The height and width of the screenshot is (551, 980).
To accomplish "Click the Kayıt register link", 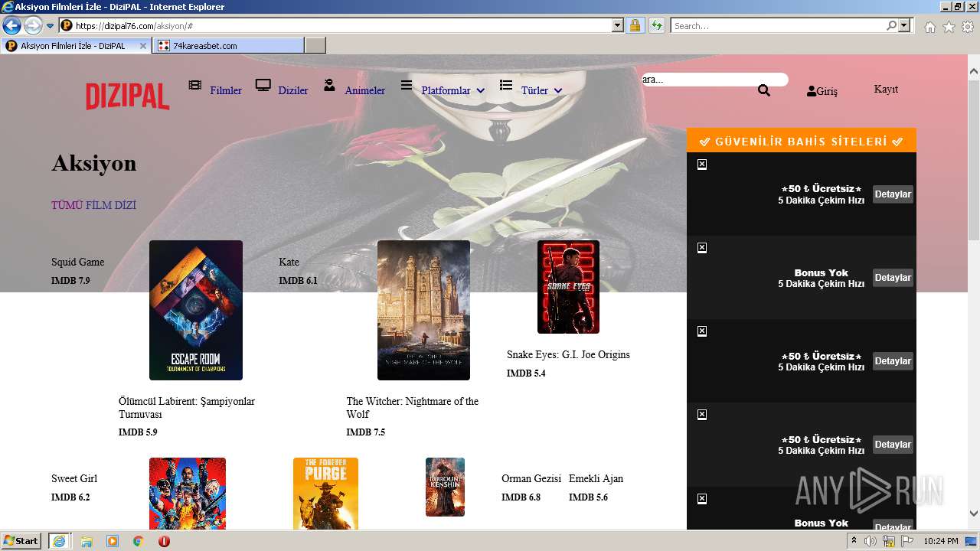I will (886, 90).
